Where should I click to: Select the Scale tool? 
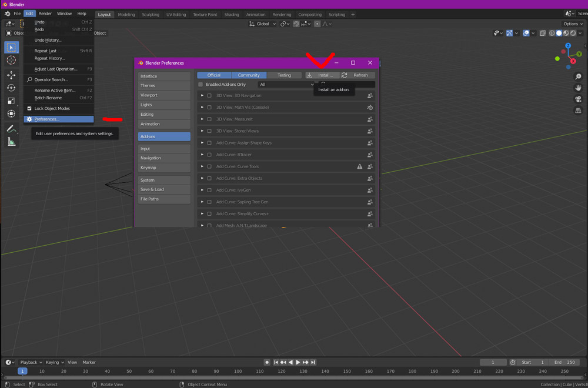[11, 101]
